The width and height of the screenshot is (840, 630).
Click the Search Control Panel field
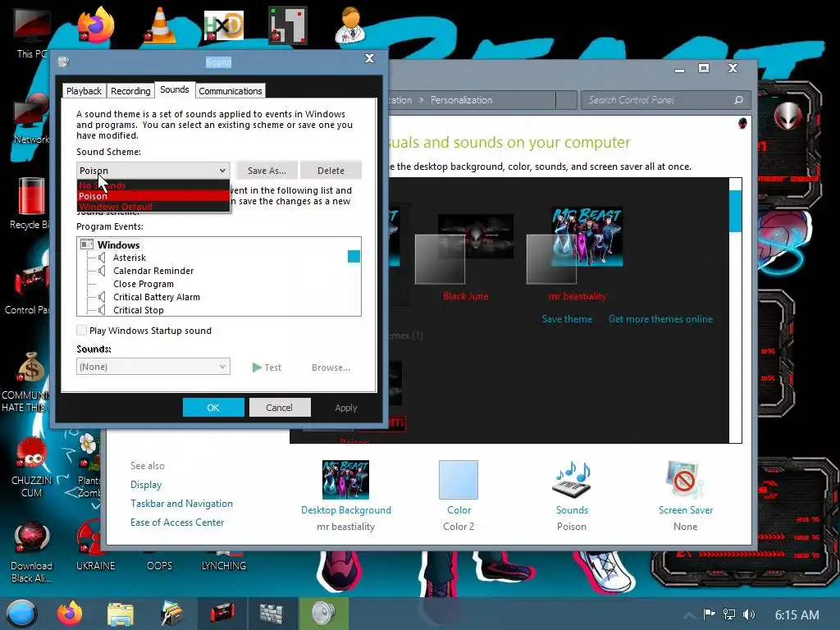click(664, 99)
